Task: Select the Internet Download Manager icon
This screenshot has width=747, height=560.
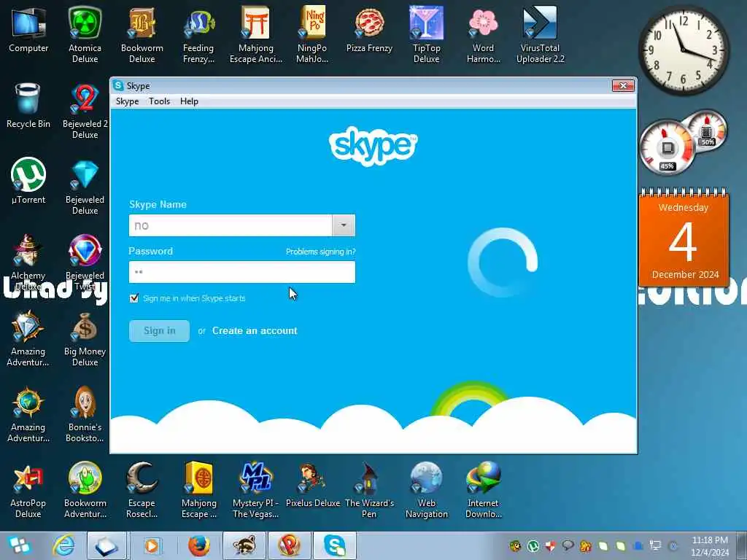Action: point(483,491)
